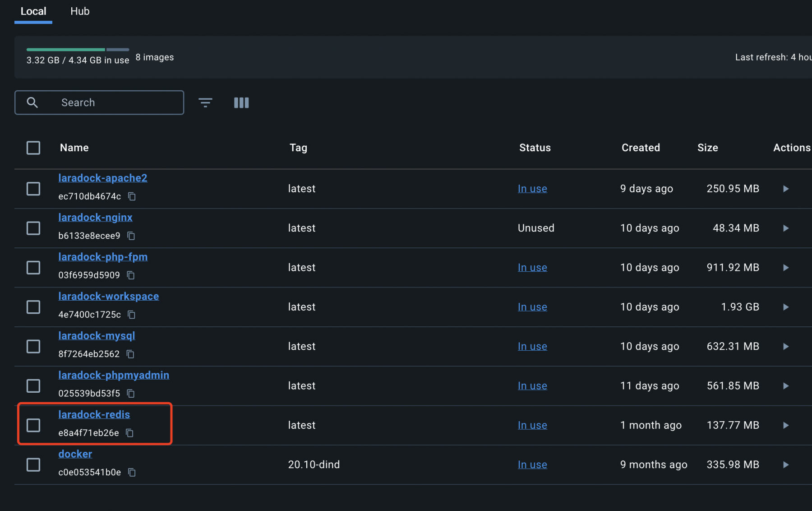Check the laradock-apache2 row checkbox
Image resolution: width=812 pixels, height=511 pixels.
(33, 189)
